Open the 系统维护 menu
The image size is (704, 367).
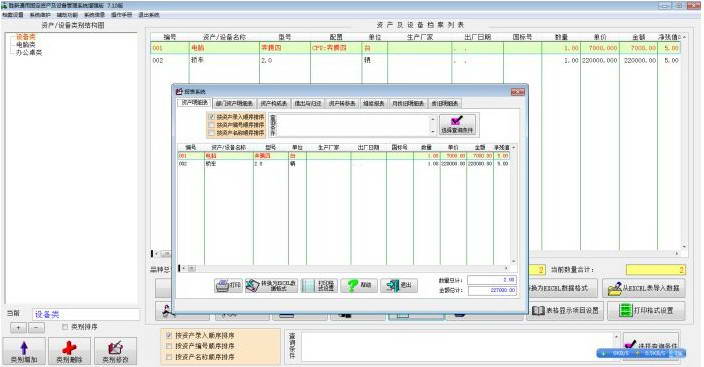click(x=40, y=15)
